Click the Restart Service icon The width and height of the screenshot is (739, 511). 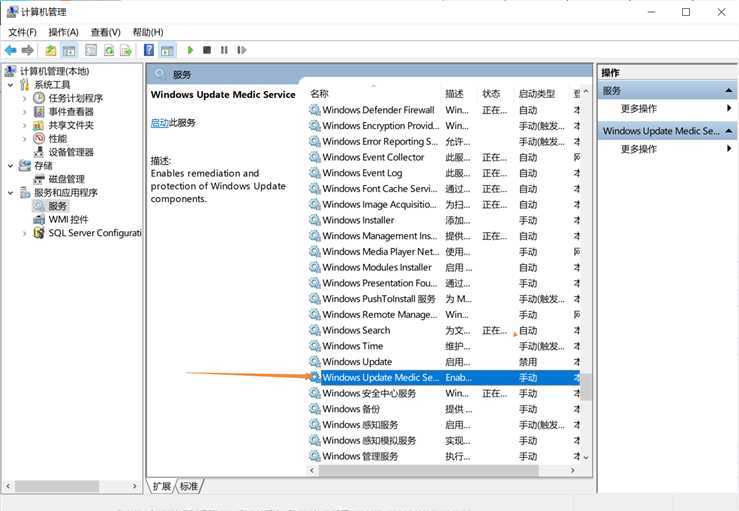point(241,50)
